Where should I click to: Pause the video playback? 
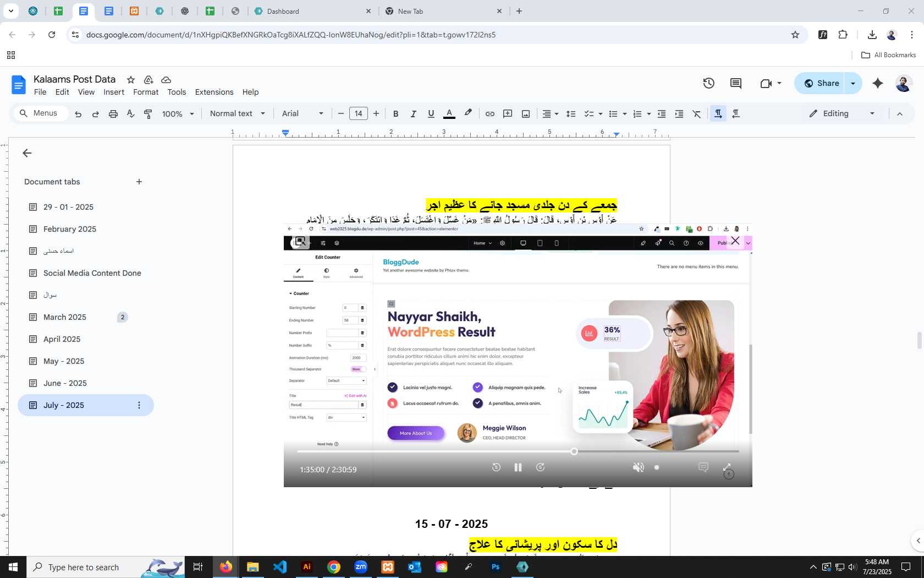click(x=518, y=467)
